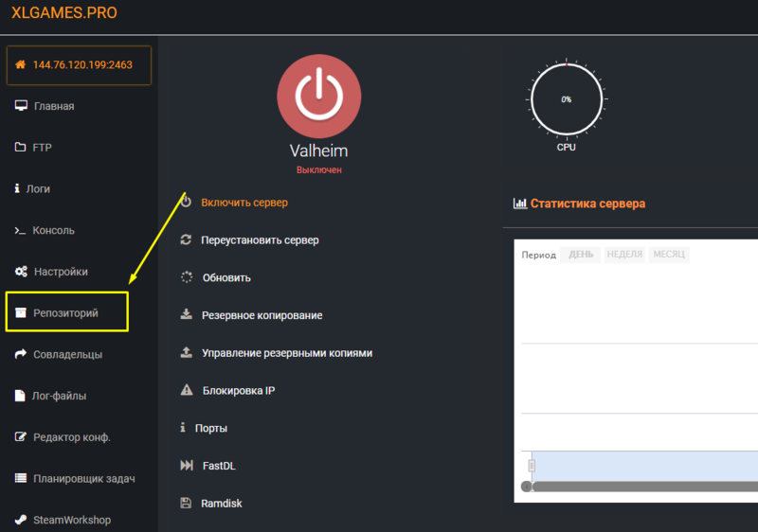
Task: Click the monitor icon next to Главная
Action: (21, 106)
